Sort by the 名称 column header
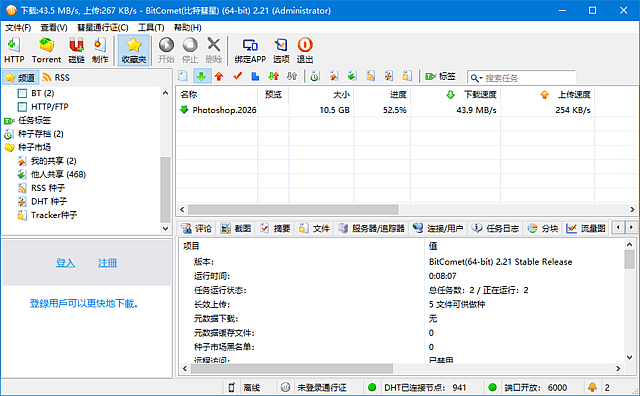The height and width of the screenshot is (396, 640). tap(217, 95)
